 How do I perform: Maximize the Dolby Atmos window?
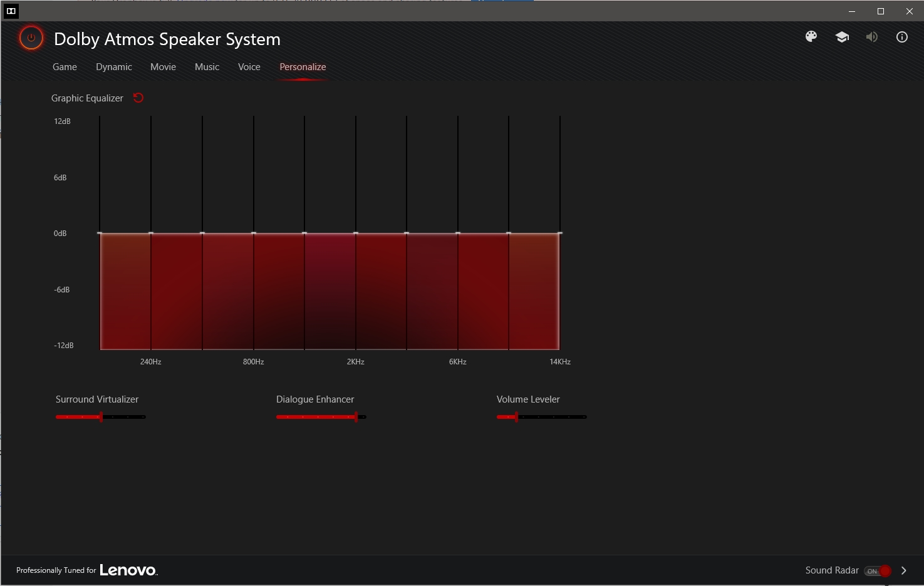(x=881, y=11)
